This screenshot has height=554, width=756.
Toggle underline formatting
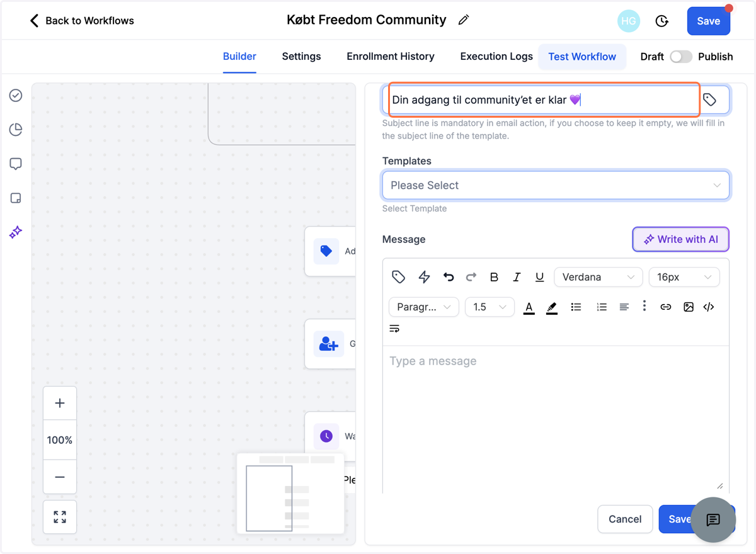539,277
